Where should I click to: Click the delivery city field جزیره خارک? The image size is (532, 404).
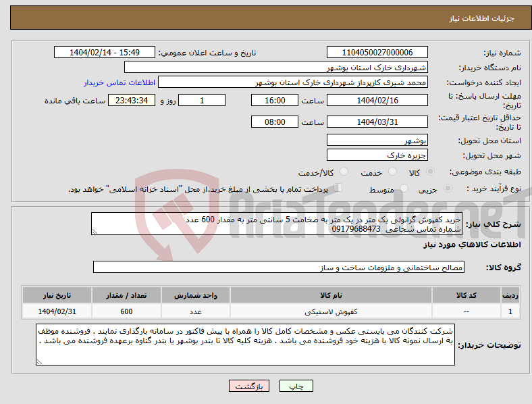pyautogui.click(x=377, y=155)
